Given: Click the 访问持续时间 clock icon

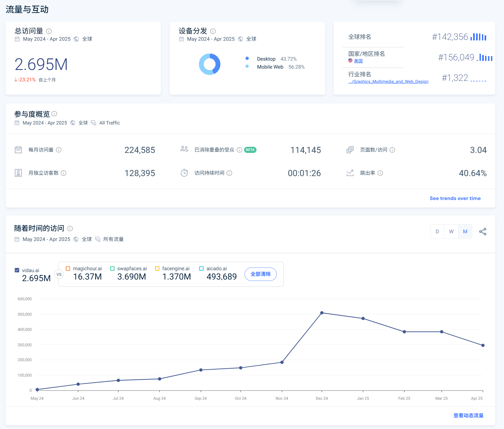Looking at the screenshot, I should 184,173.
